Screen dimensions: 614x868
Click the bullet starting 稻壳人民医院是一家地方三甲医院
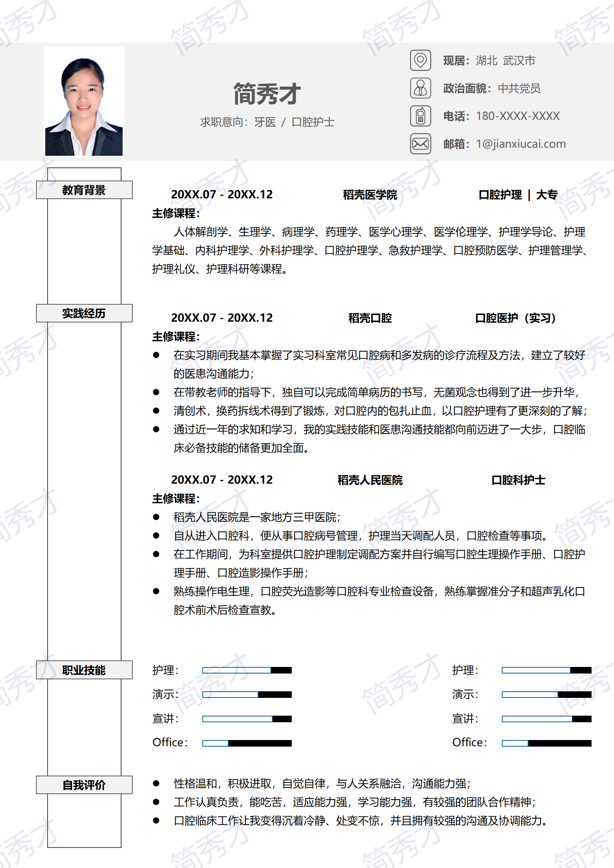click(257, 517)
